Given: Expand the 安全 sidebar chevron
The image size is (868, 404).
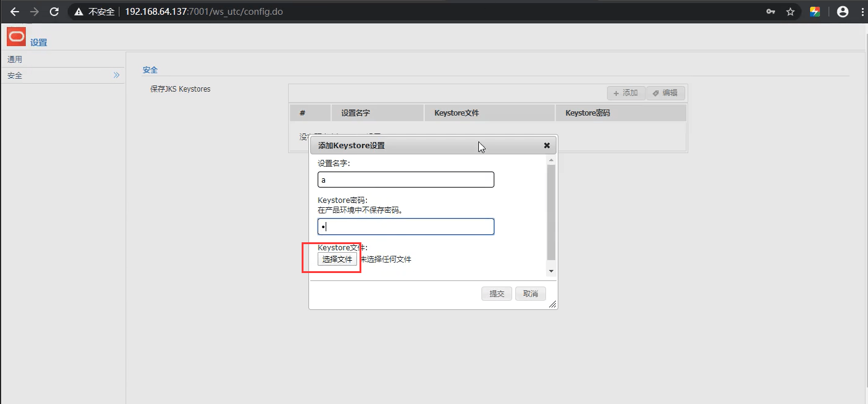Looking at the screenshot, I should point(116,75).
